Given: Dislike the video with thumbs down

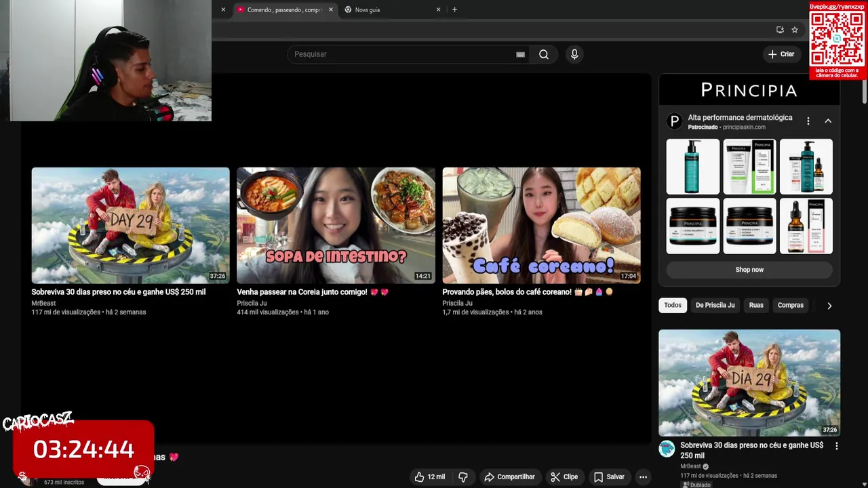Looking at the screenshot, I should point(463,477).
